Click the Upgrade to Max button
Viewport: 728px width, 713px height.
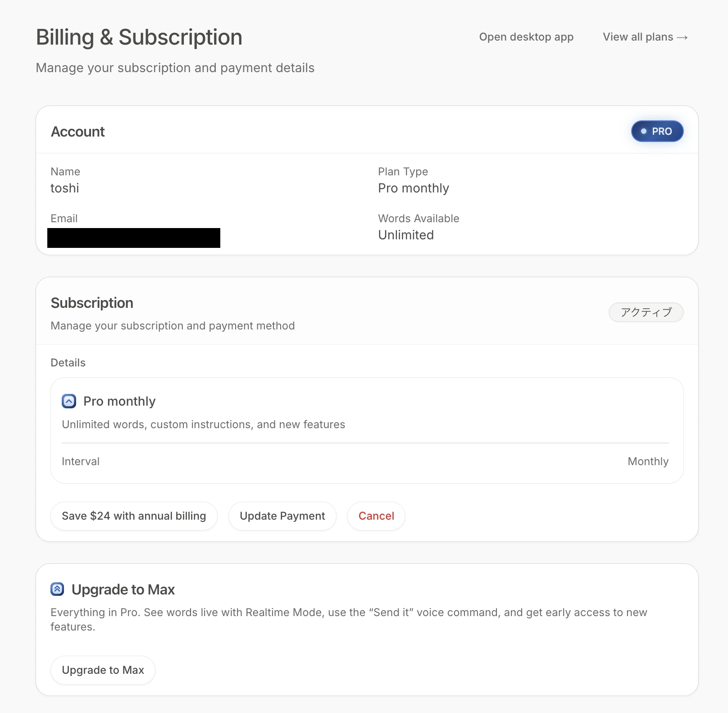pos(103,670)
